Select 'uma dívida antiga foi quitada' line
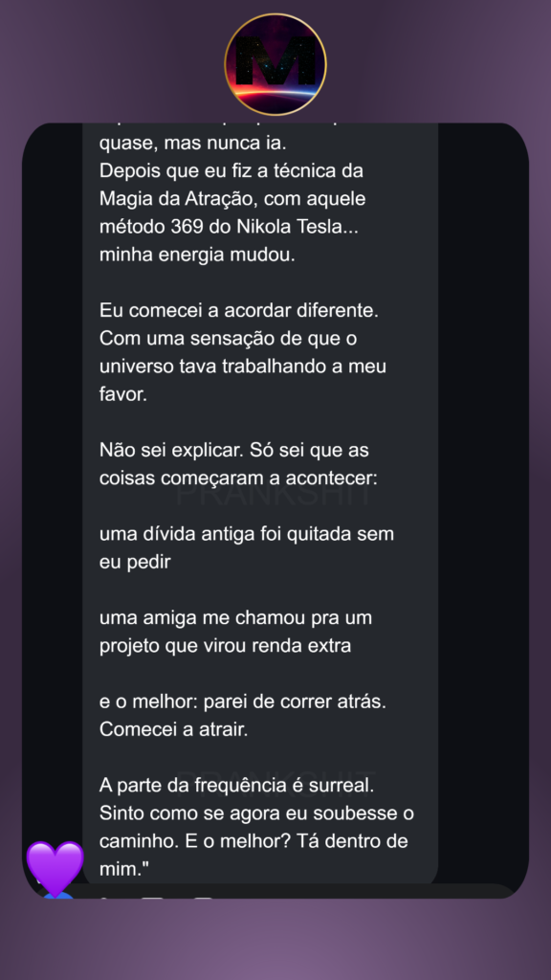Image resolution: width=551 pixels, height=980 pixels. [x=247, y=534]
